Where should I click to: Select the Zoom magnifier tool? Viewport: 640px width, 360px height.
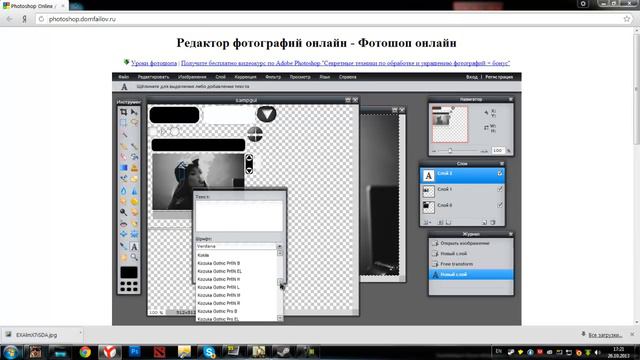pyautogui.click(x=134, y=257)
